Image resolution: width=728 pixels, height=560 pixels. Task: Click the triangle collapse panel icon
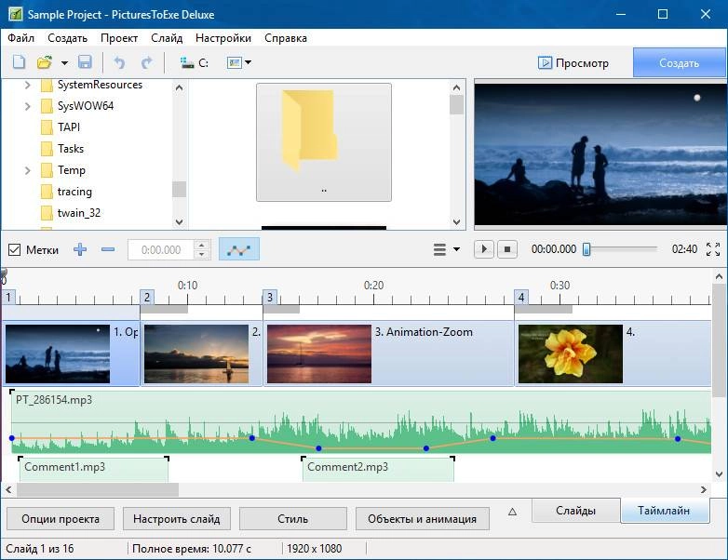point(512,512)
